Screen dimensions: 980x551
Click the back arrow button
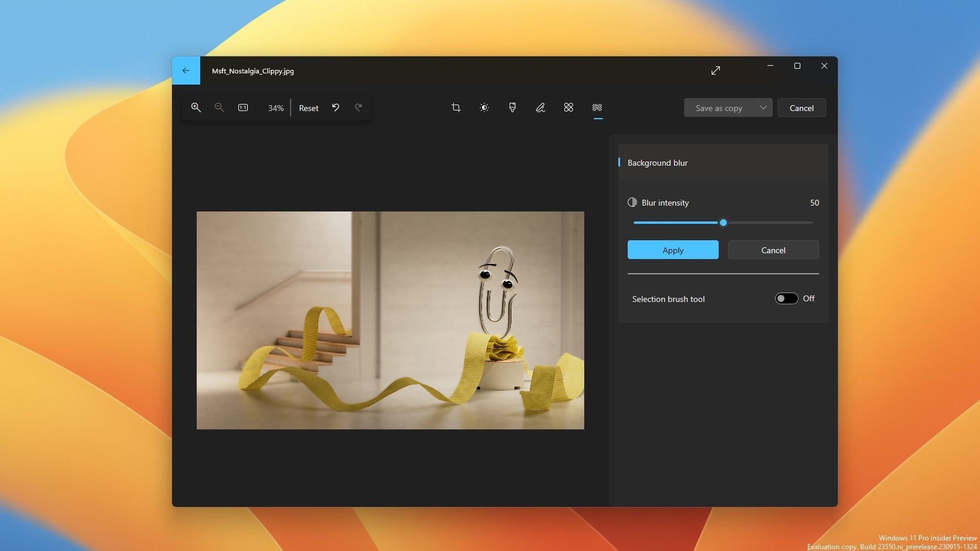point(186,70)
